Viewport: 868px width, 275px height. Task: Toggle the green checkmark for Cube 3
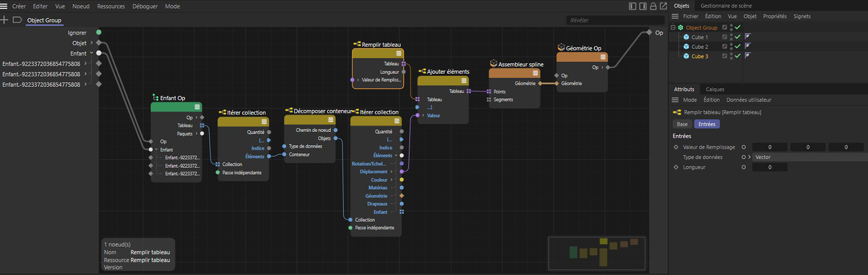tap(738, 56)
